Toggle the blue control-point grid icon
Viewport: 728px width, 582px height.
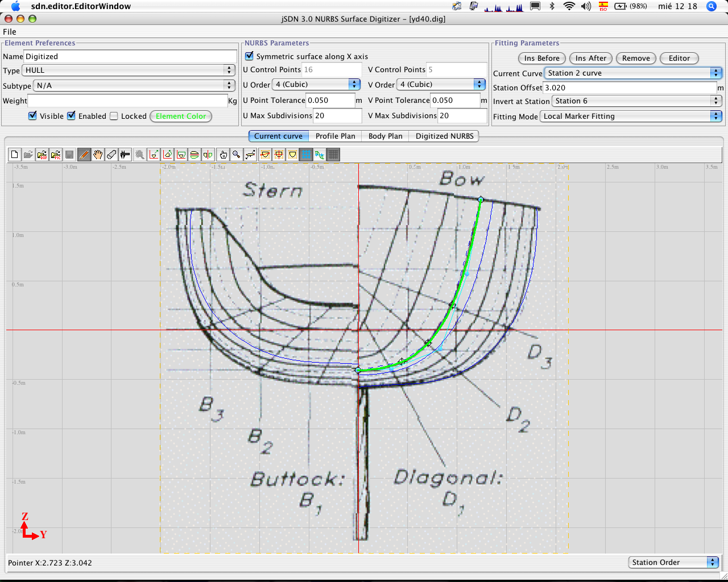306,155
